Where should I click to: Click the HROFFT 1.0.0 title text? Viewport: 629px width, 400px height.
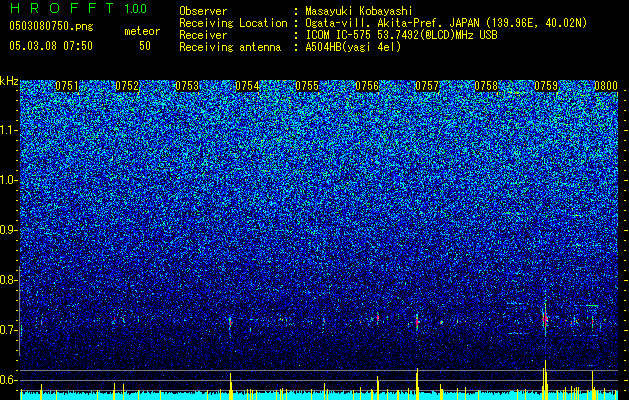point(79,8)
